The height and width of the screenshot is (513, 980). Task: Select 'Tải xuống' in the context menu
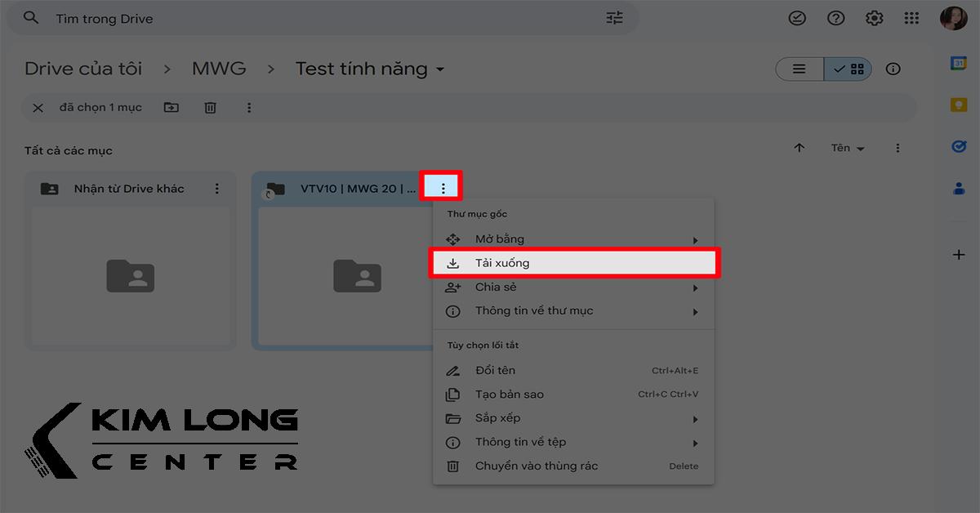point(503,262)
